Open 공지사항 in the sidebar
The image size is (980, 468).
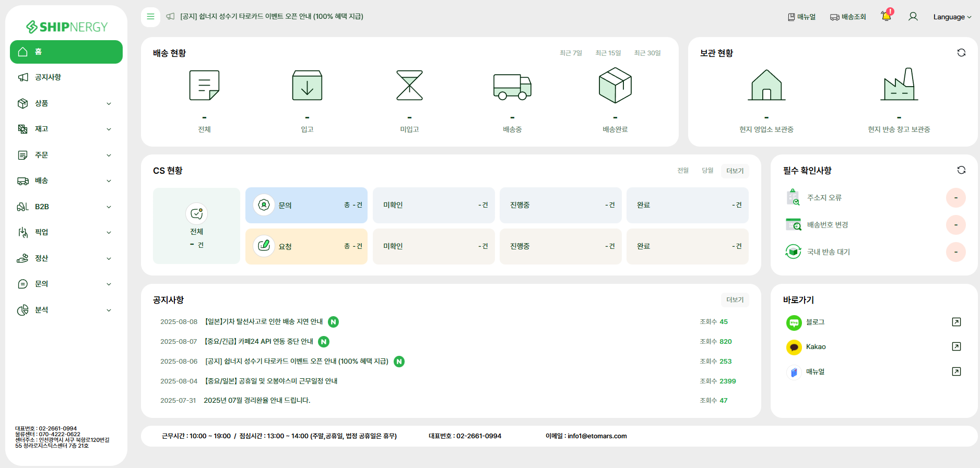pyautogui.click(x=48, y=77)
